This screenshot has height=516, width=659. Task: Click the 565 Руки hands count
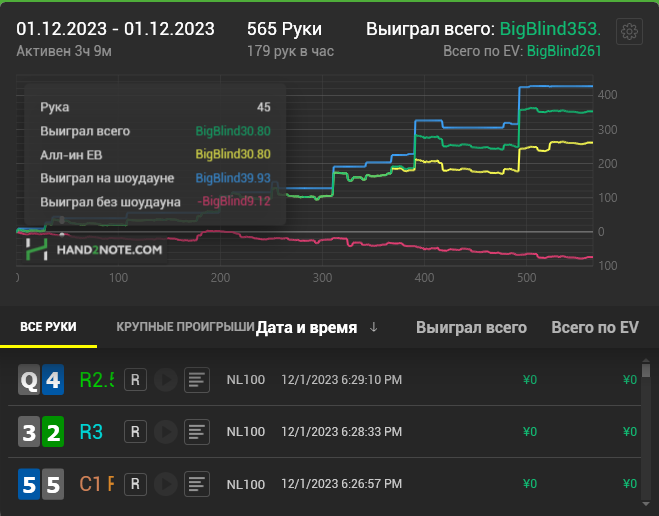click(x=285, y=29)
